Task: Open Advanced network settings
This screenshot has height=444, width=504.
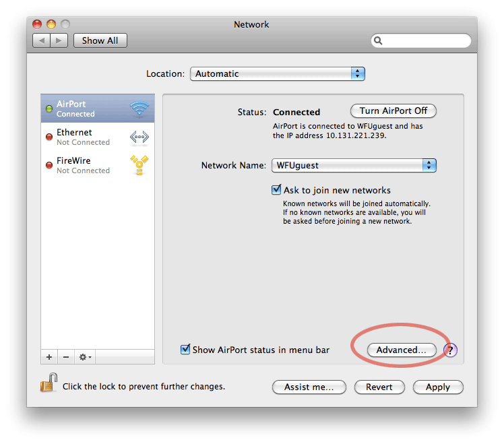Action: click(x=402, y=350)
